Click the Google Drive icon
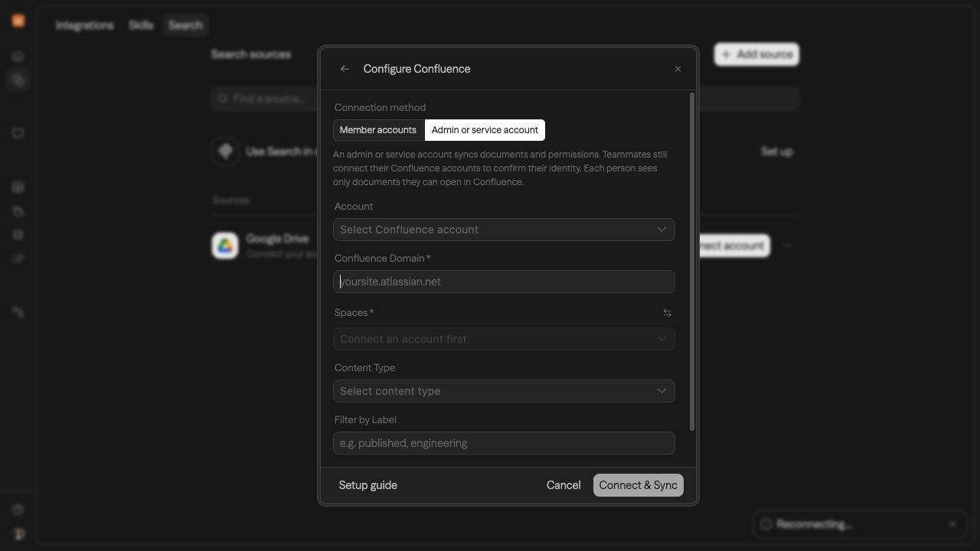The image size is (980, 551). [x=225, y=246]
